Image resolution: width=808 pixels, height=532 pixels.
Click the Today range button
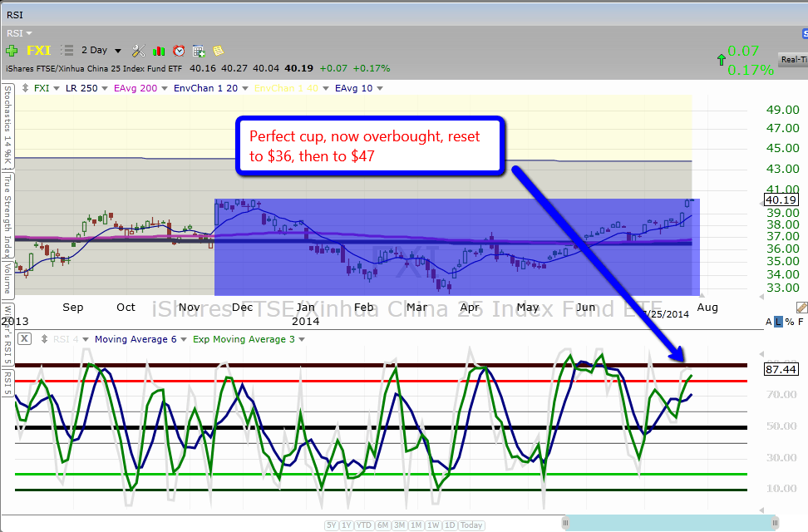pos(471,525)
